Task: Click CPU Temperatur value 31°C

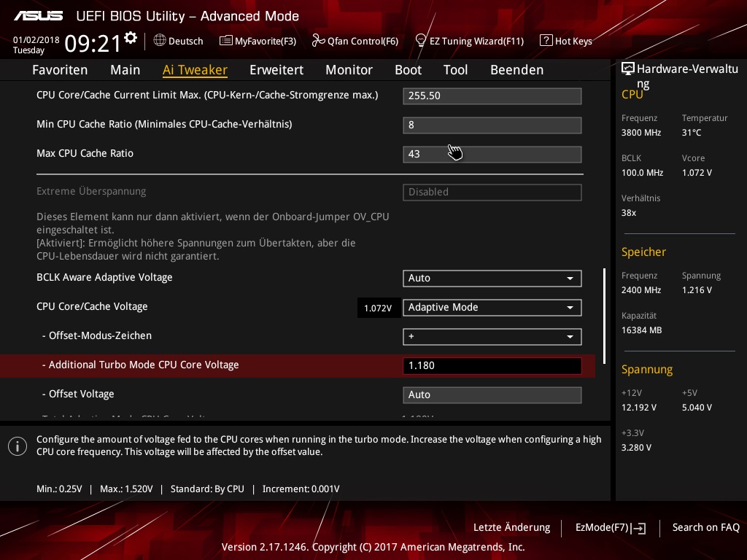Action: tap(692, 133)
